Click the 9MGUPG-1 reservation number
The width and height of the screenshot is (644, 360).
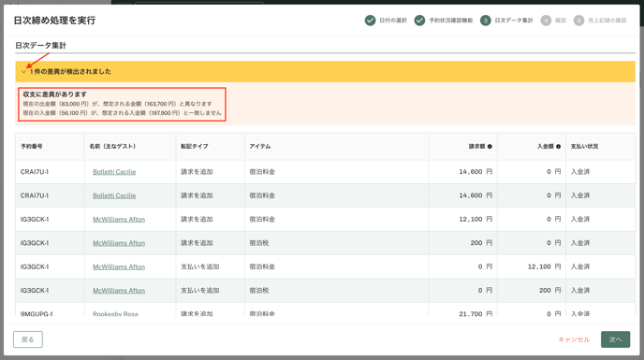pyautogui.click(x=37, y=313)
